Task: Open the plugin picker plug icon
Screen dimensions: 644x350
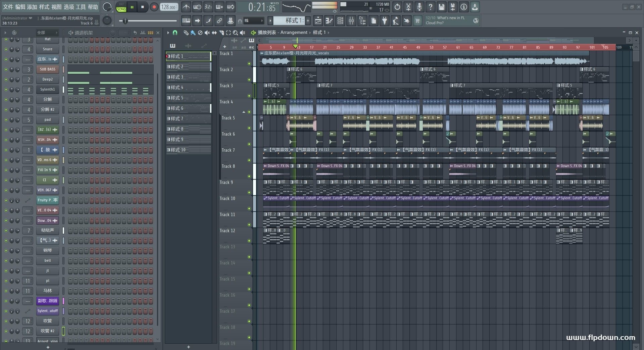Action: [385, 21]
